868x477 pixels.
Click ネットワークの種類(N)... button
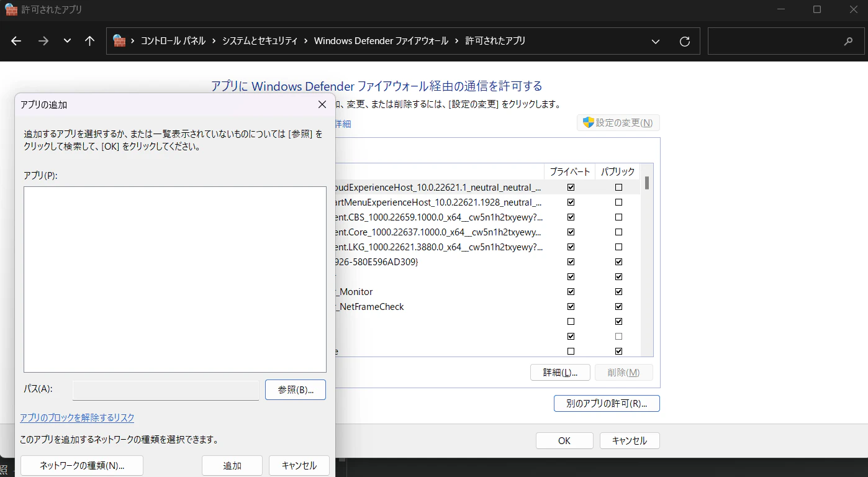click(x=82, y=466)
